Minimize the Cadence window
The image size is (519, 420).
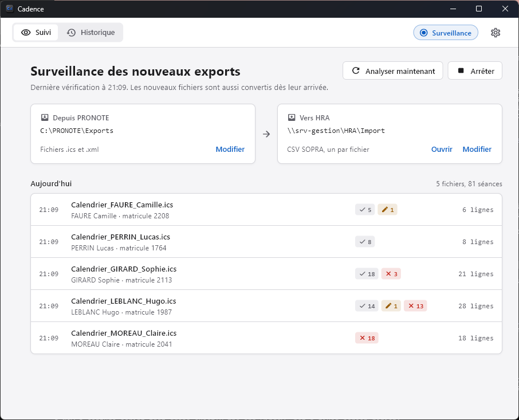[453, 9]
